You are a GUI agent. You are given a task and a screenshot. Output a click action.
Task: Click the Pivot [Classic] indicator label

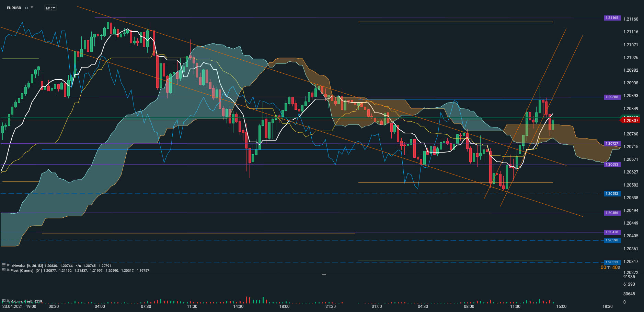(22, 271)
